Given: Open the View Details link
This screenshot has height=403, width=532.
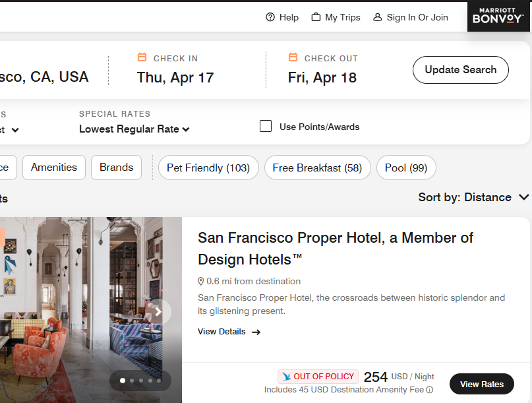Looking at the screenshot, I should (x=229, y=332).
